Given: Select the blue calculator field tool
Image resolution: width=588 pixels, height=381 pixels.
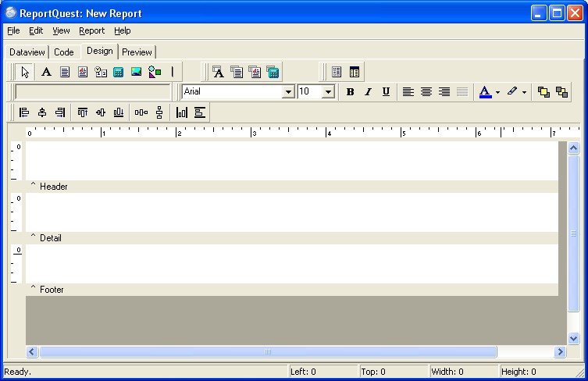Looking at the screenshot, I should (x=119, y=72).
